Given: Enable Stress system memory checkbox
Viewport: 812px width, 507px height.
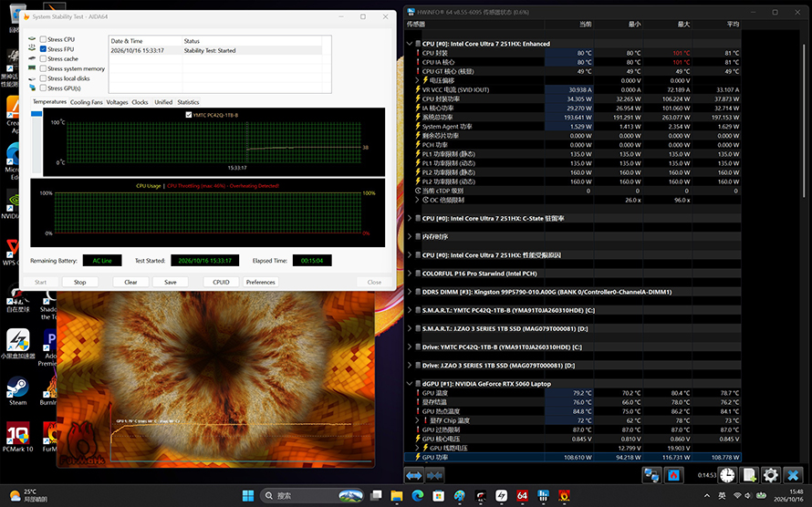Looking at the screenshot, I should (44, 68).
